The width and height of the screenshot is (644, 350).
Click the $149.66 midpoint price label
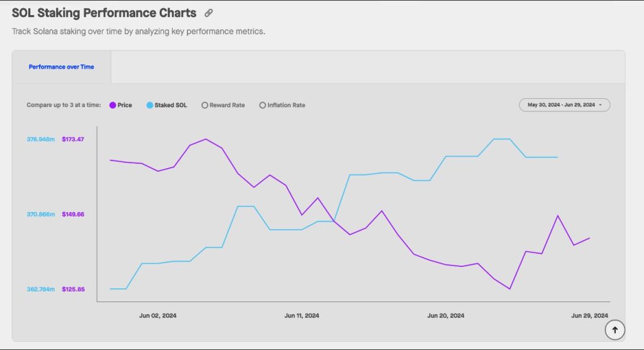click(73, 214)
